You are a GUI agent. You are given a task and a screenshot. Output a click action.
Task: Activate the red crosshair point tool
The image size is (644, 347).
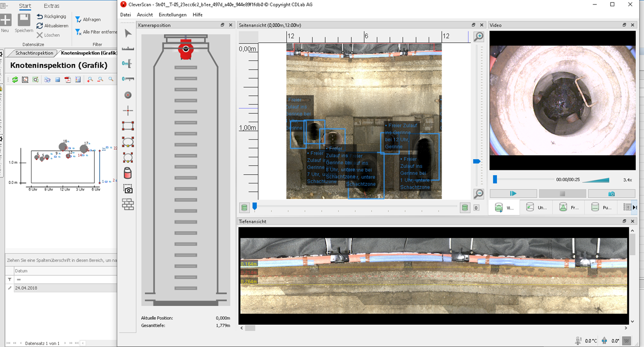(128, 110)
